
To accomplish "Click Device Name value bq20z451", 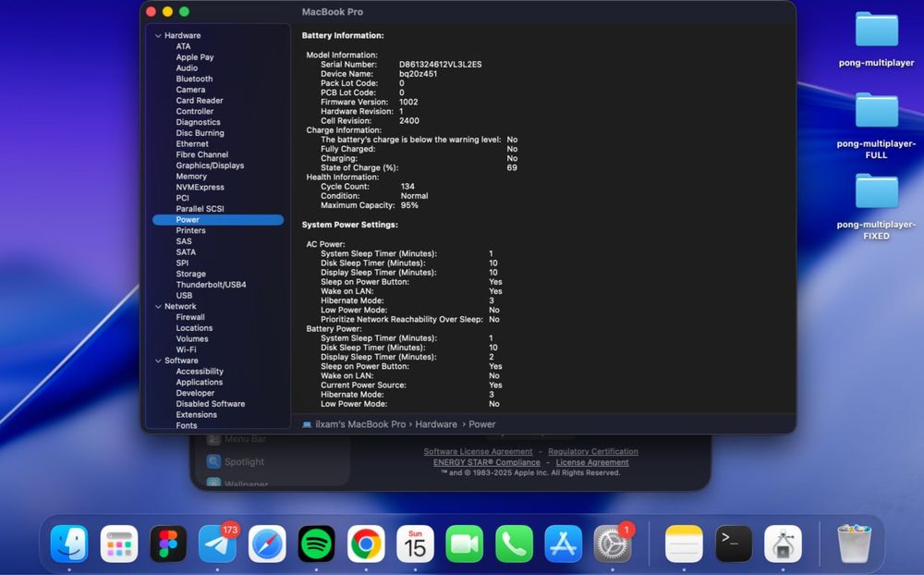I will [418, 74].
